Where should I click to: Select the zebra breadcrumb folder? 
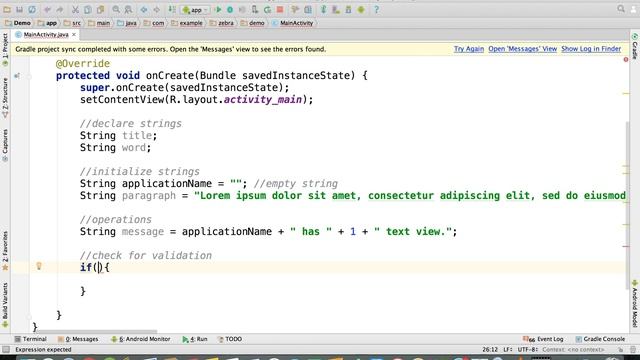click(x=222, y=23)
